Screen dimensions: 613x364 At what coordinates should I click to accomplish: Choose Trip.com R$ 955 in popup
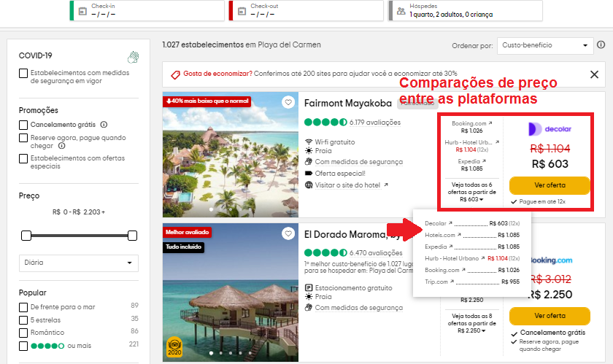tap(472, 282)
